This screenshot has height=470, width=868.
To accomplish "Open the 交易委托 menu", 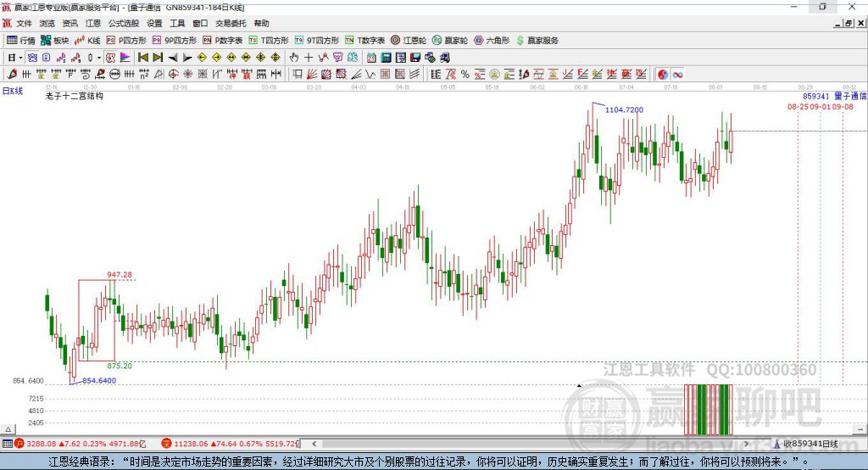I will pos(231,24).
